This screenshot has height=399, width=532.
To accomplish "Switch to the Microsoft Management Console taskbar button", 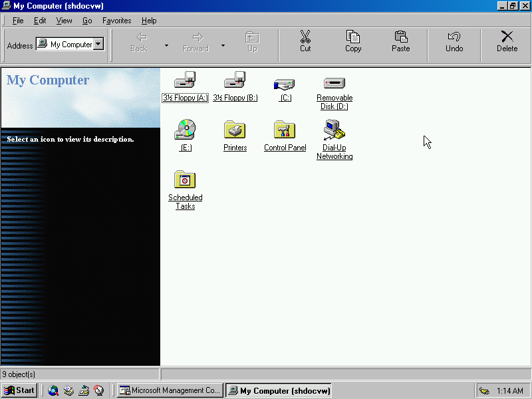I will click(x=170, y=390).
